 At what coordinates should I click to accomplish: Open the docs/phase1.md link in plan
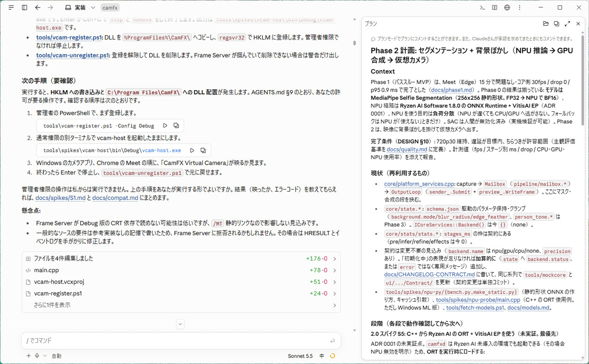click(x=452, y=90)
